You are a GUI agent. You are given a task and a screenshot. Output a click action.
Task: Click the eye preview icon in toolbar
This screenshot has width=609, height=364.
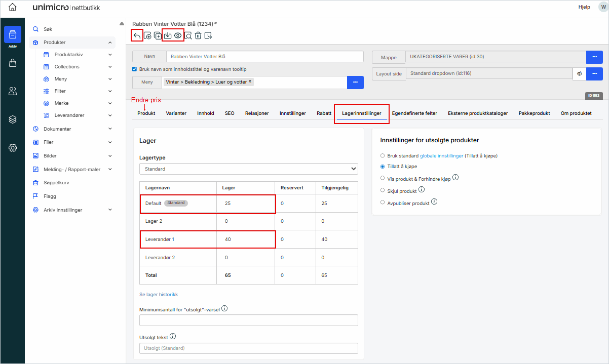178,35
